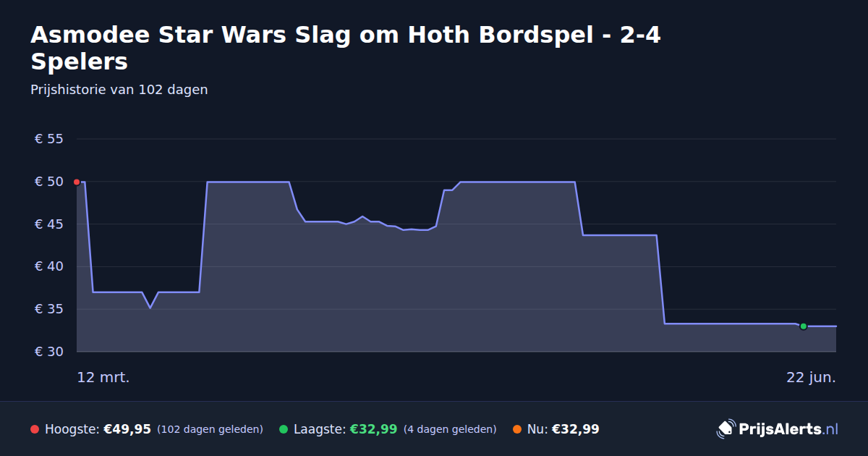Click the green lowest-price marker on chart
The height and width of the screenshot is (456, 868).
tap(803, 326)
